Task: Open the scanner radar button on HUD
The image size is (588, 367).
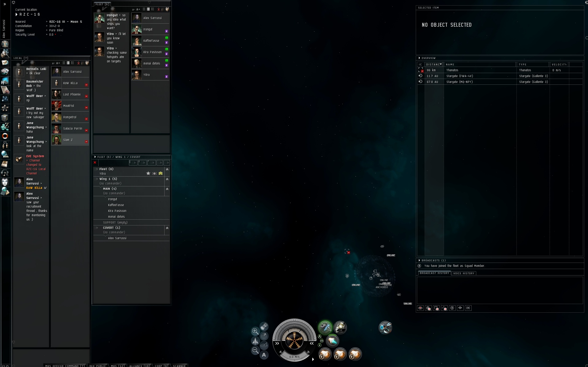Action: tap(264, 336)
